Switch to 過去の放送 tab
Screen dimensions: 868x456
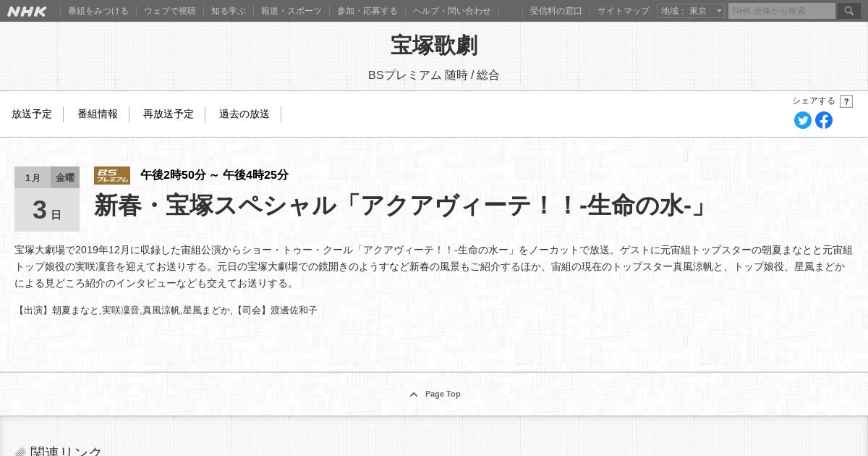click(244, 114)
